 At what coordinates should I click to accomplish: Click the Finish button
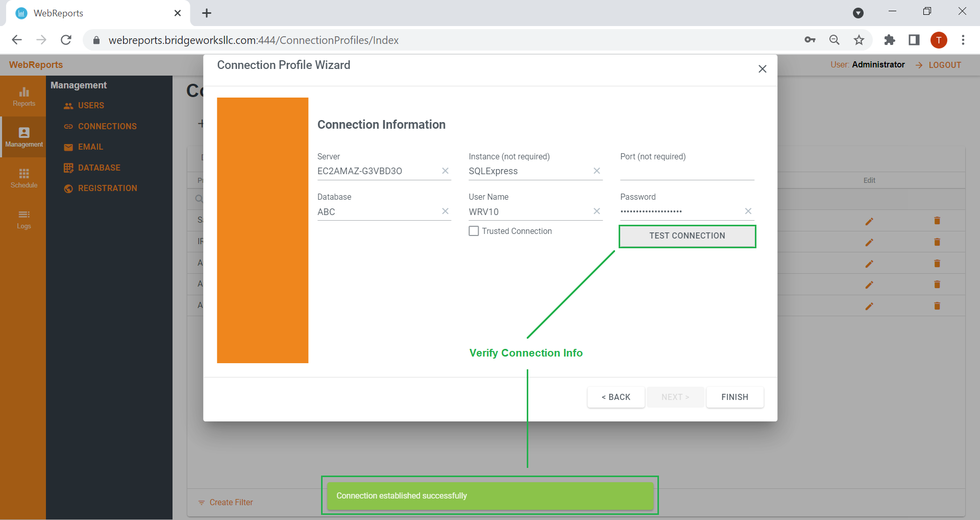tap(734, 397)
